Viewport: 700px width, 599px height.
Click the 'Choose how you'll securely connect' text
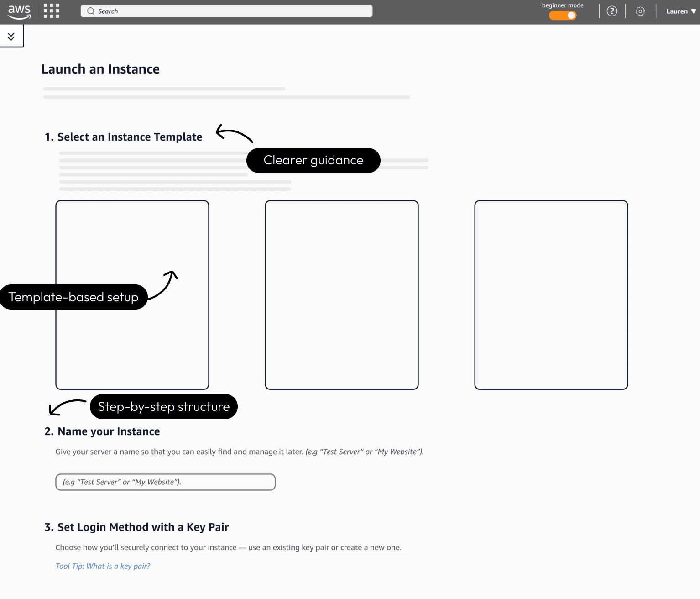pyautogui.click(x=228, y=547)
